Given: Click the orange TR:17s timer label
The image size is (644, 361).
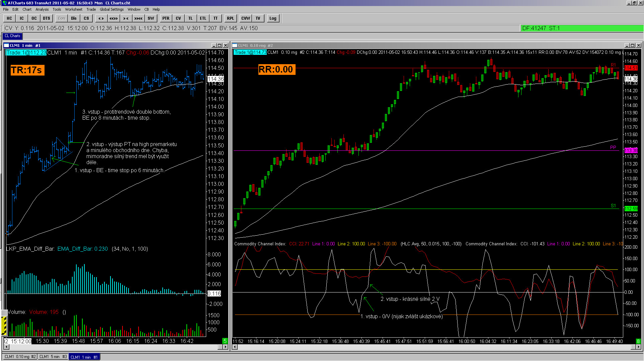Looking at the screenshot, I should coord(27,70).
